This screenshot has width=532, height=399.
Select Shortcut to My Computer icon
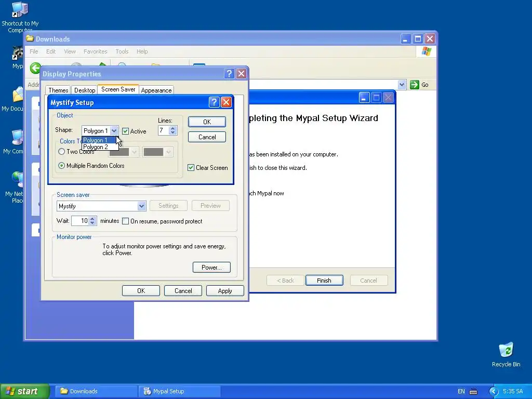tap(20, 17)
